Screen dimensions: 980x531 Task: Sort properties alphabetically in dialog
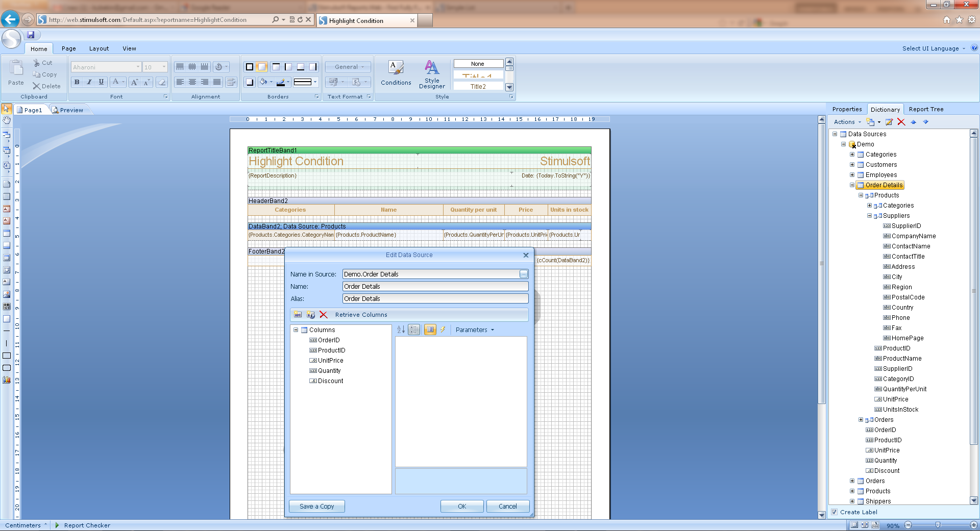point(401,330)
